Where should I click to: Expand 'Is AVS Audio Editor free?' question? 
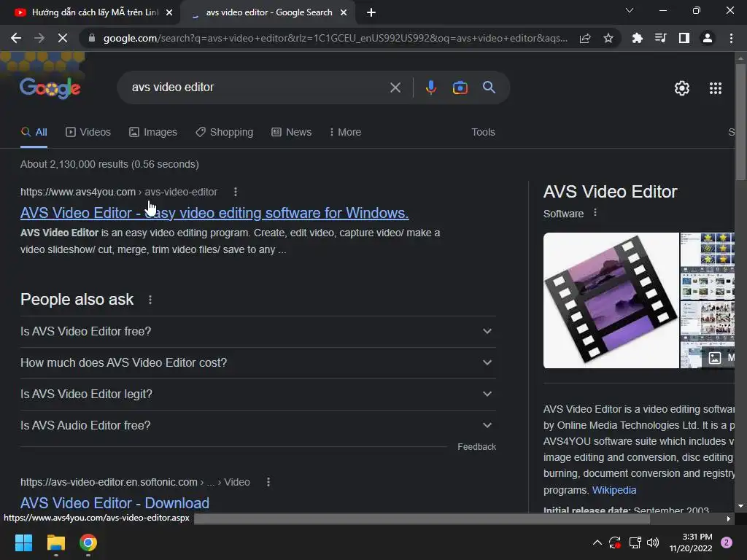pos(258,425)
